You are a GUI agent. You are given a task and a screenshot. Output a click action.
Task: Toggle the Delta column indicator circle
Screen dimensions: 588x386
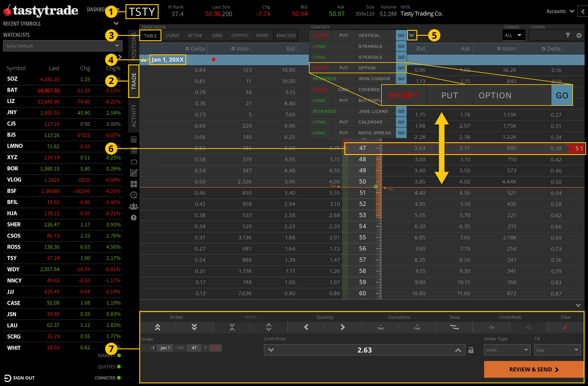pyautogui.click(x=187, y=48)
